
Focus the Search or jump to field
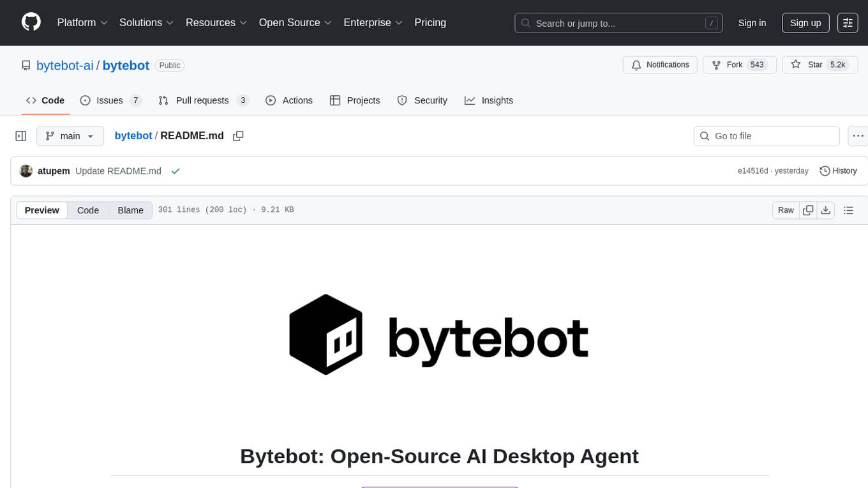618,23
